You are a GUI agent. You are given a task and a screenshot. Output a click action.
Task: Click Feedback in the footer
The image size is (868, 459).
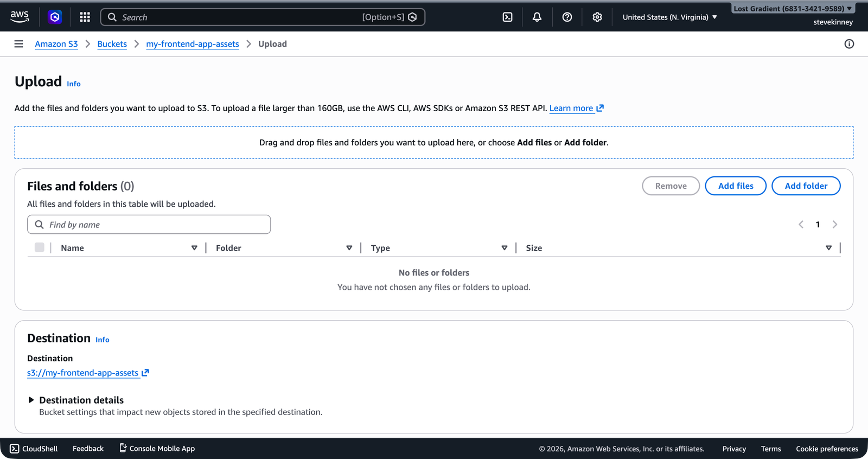click(x=88, y=449)
